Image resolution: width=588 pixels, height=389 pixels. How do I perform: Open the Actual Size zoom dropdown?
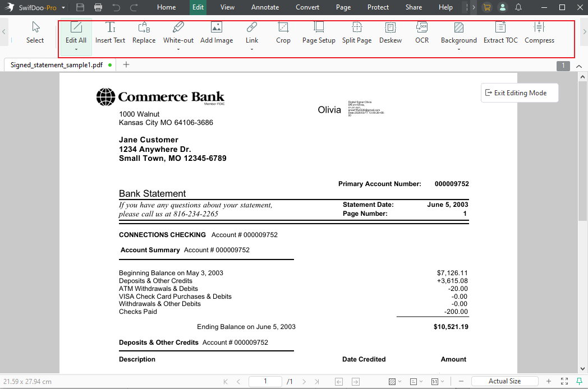505,381
